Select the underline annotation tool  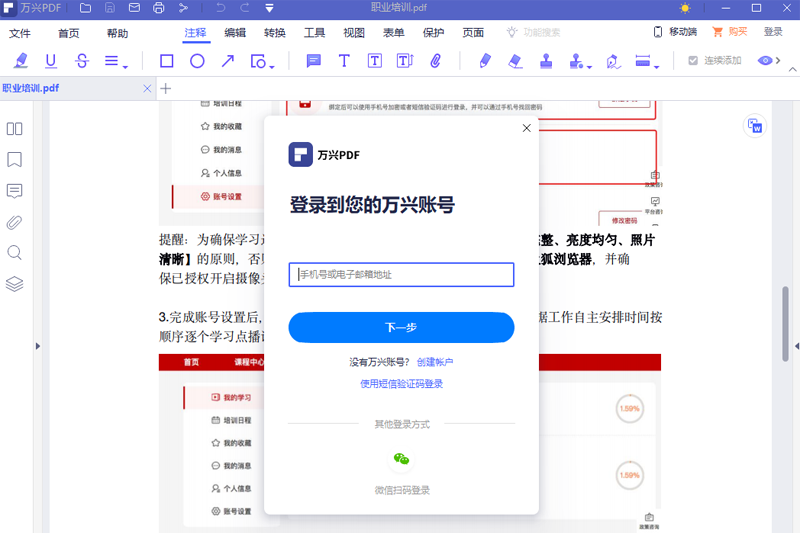51,61
